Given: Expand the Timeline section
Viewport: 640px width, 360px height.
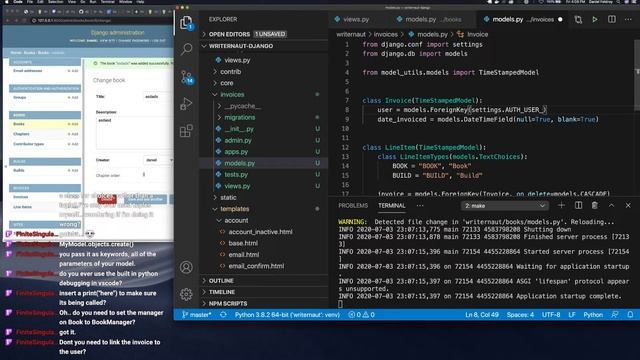Looking at the screenshot, I should tap(264, 292).
